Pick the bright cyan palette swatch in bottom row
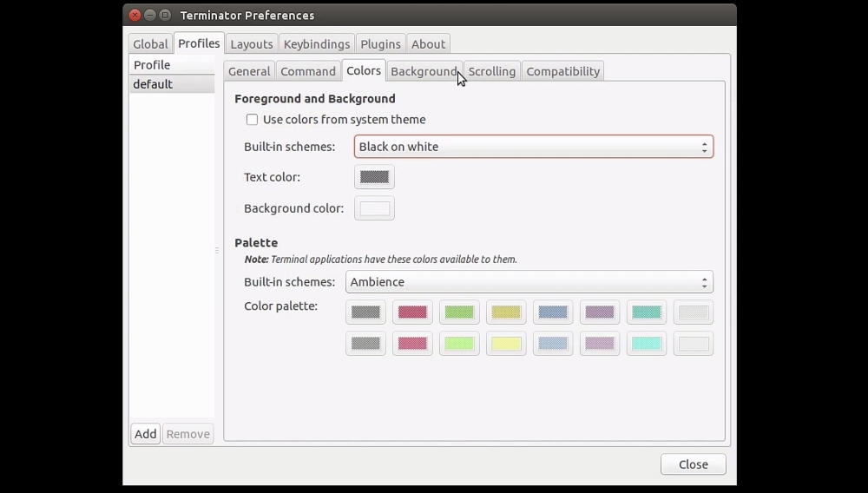This screenshot has width=868, height=493. [646, 343]
